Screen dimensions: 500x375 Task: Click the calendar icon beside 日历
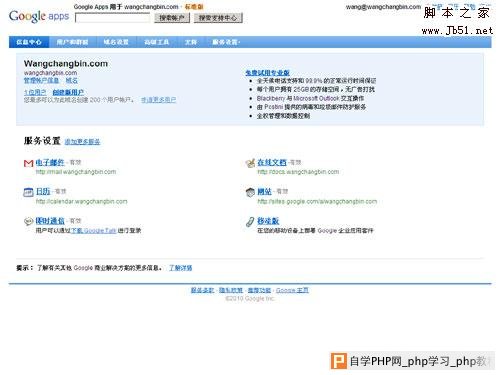pyautogui.click(x=28, y=192)
